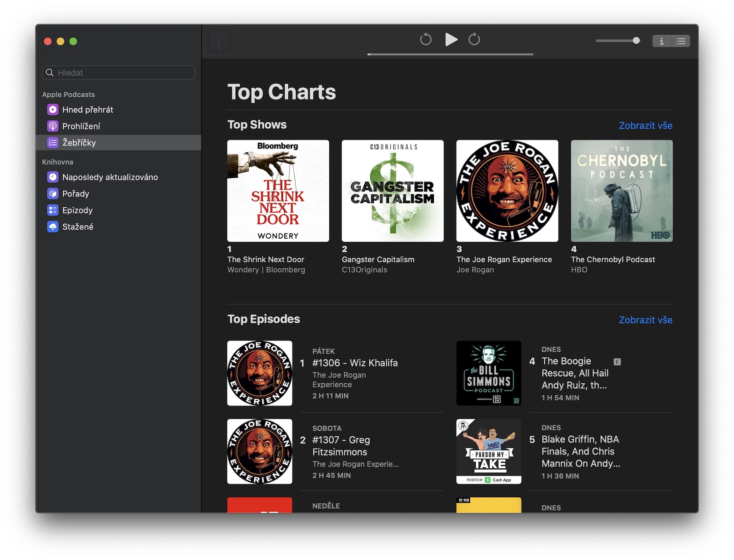Click the SOBOTA date label
Screen dimensions: 734x560
327,428
